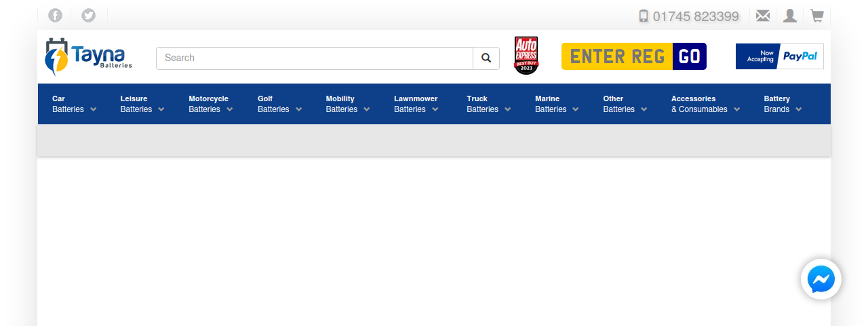Click the ENTER REG number plate field
This screenshot has width=868, height=326.
point(617,56)
